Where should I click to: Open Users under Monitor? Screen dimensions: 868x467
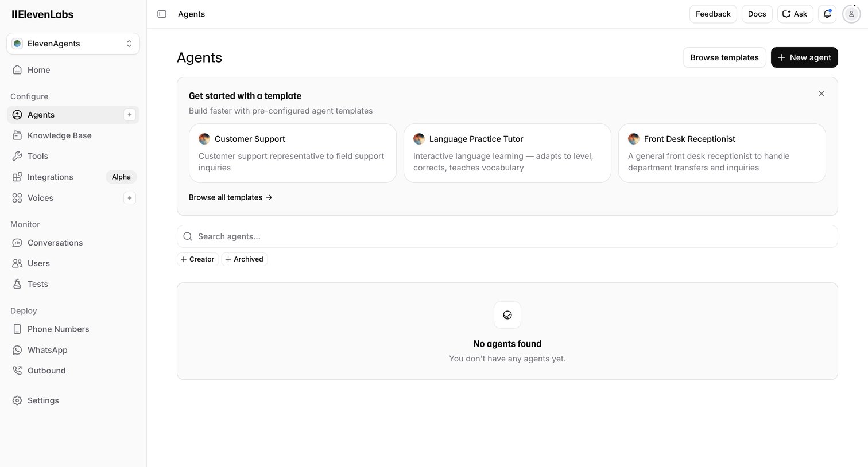[x=73, y=263]
